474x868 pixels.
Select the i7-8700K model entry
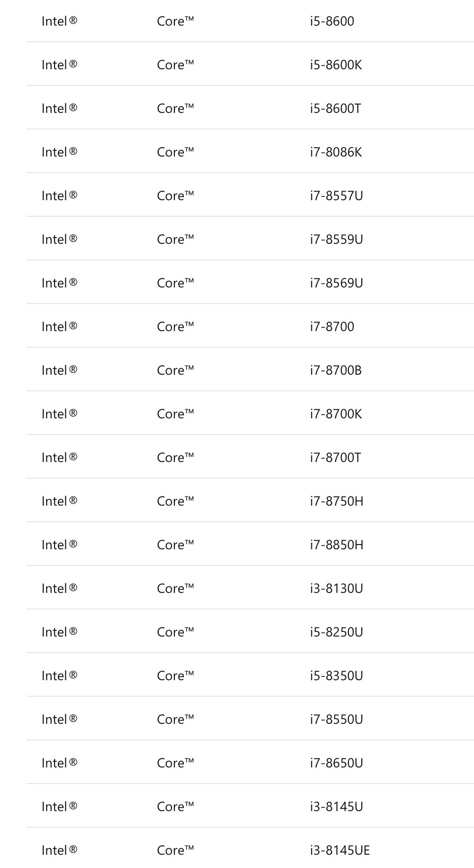click(x=336, y=414)
